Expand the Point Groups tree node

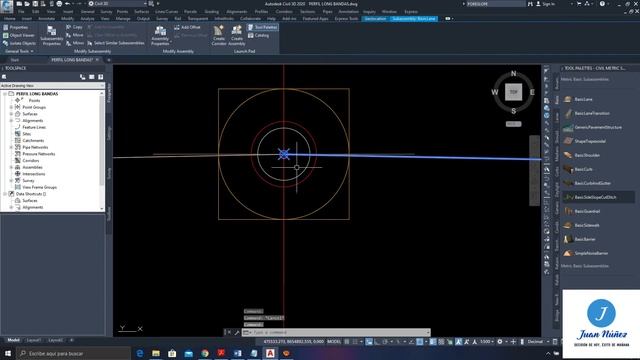pyautogui.click(x=11, y=107)
